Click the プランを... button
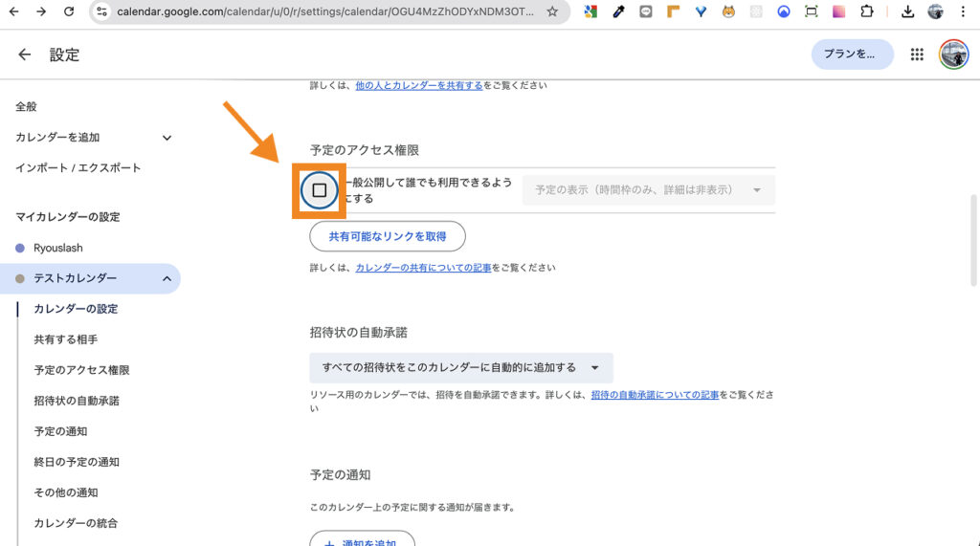 [852, 55]
